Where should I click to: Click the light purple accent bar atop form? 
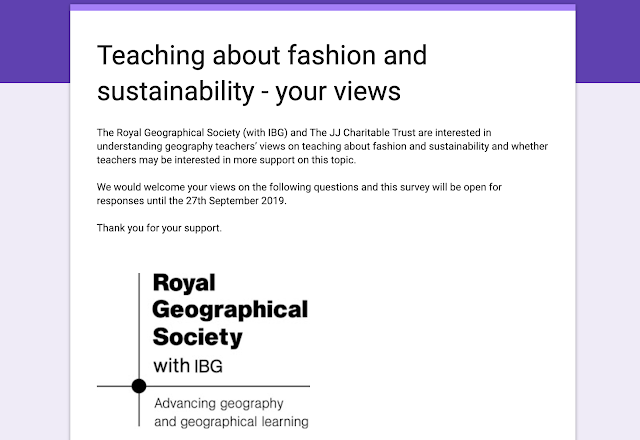pos(322,7)
